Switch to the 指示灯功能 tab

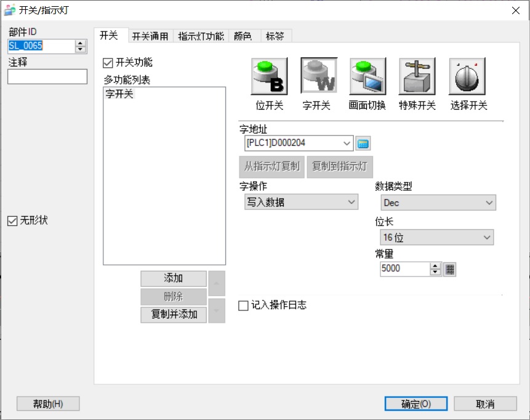(201, 36)
